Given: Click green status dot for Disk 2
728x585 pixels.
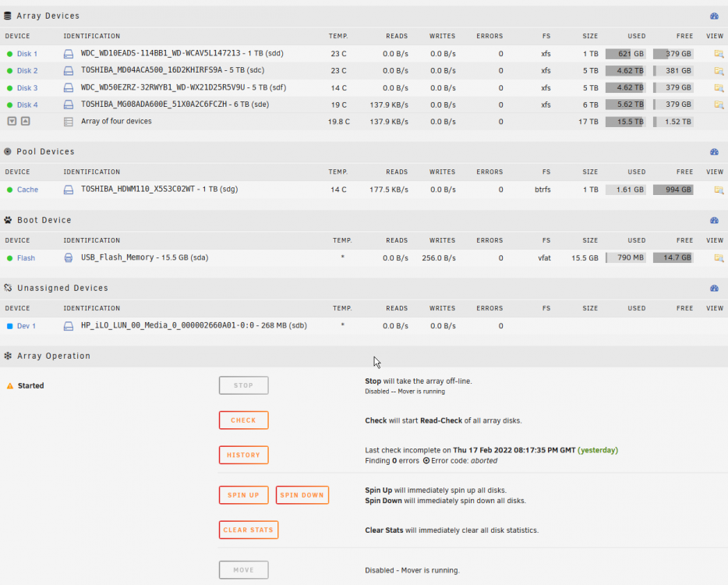Looking at the screenshot, I should 9,71.
